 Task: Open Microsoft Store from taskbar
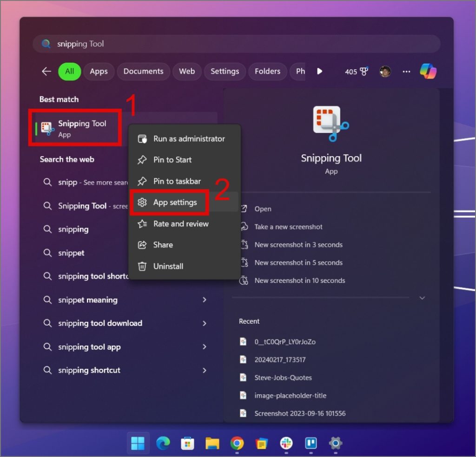187,443
